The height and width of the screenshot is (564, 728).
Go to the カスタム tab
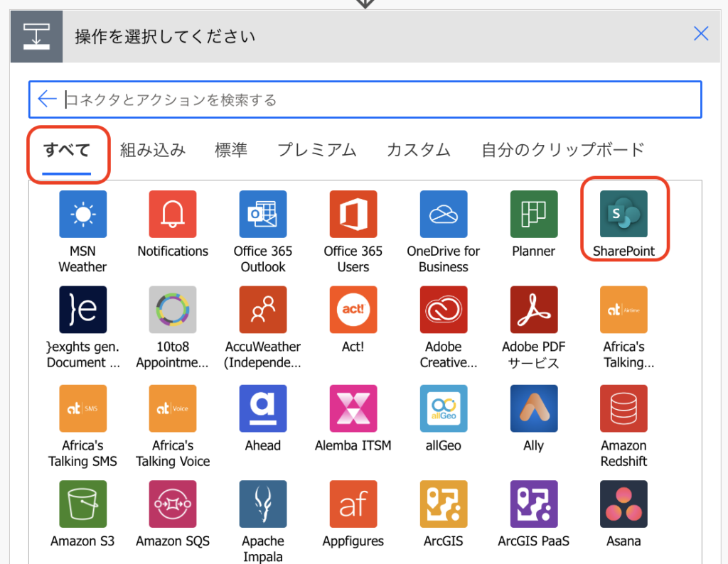[418, 151]
